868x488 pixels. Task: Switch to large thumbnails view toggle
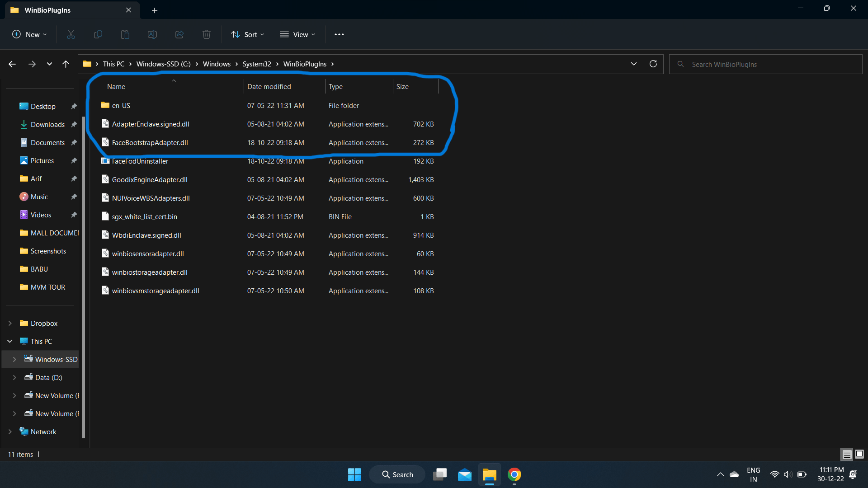[859, 454]
